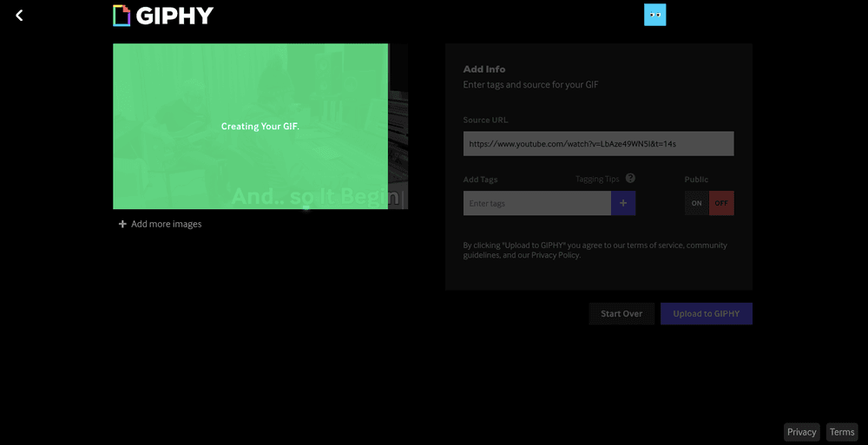The image size is (868, 445).
Task: Click plus icon beside Add more images
Action: 122,224
